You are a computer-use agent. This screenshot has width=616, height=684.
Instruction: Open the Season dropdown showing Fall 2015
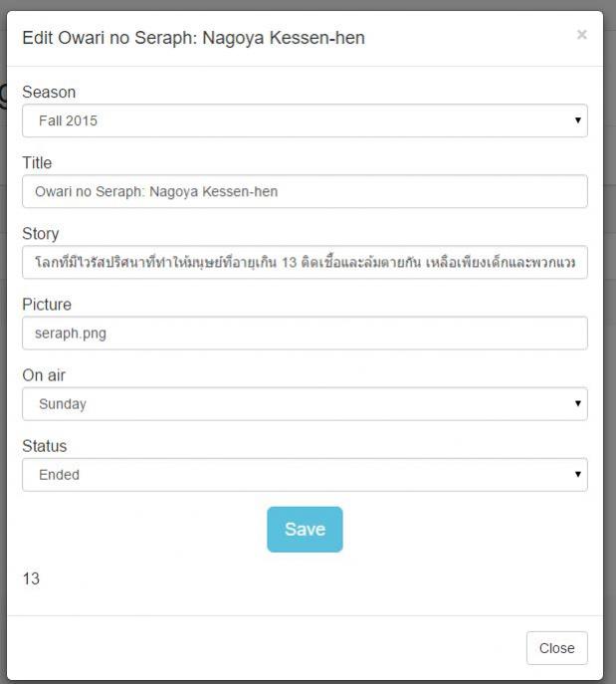click(305, 120)
